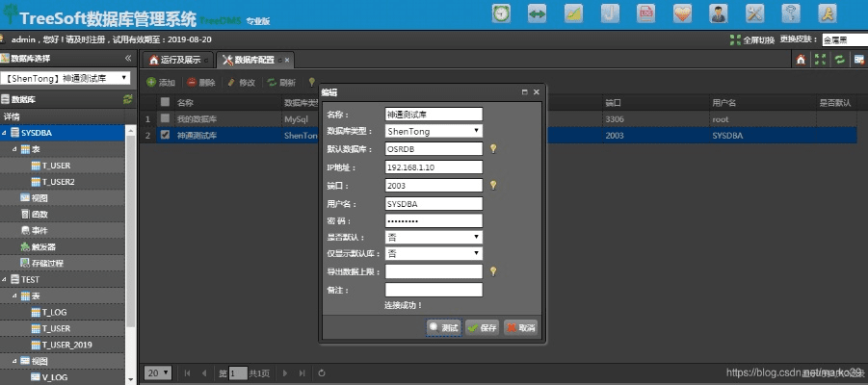Image resolution: width=868 pixels, height=385 pixels.
Task: Open the wrench and screwdriver tools icon
Action: [754, 13]
